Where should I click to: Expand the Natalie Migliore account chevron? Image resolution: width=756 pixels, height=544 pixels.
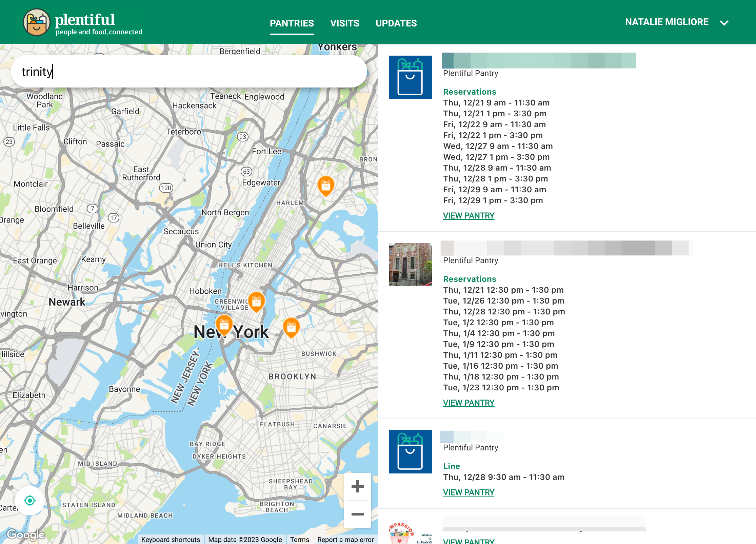724,23
